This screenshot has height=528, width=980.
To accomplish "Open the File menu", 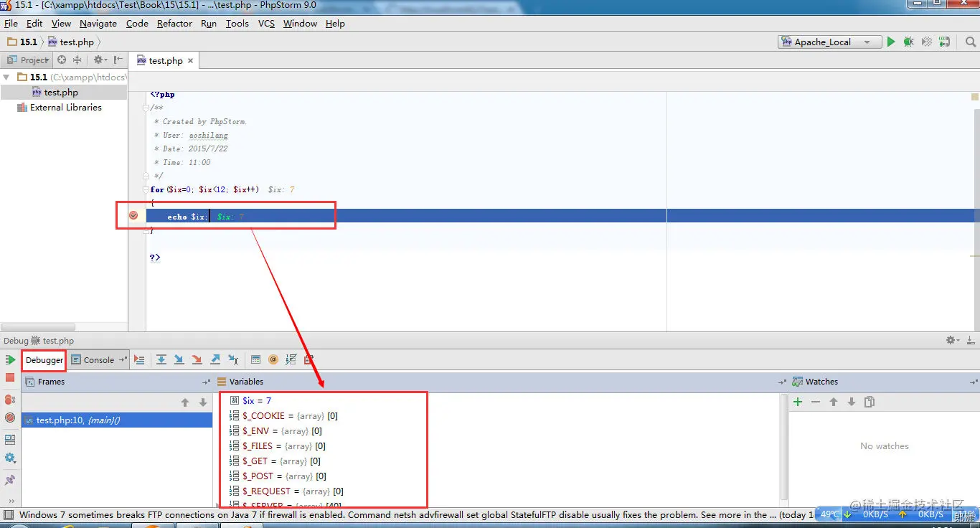I will click(11, 23).
